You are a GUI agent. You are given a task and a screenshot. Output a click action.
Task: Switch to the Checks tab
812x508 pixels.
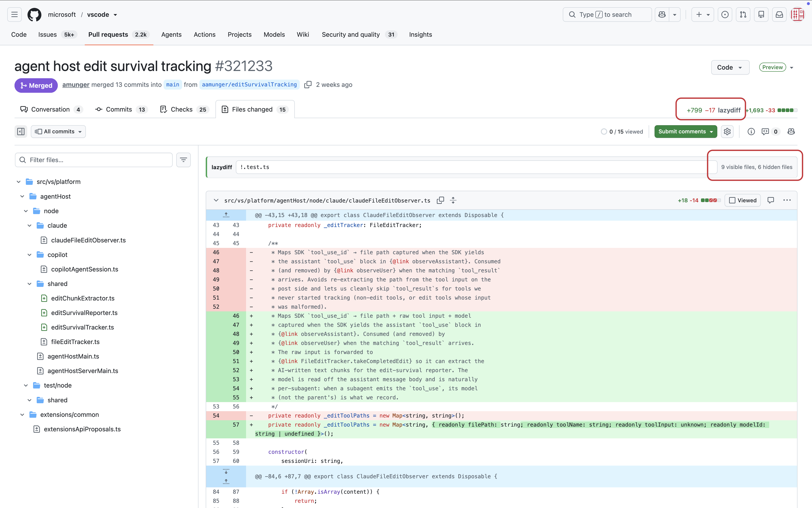tap(184, 109)
